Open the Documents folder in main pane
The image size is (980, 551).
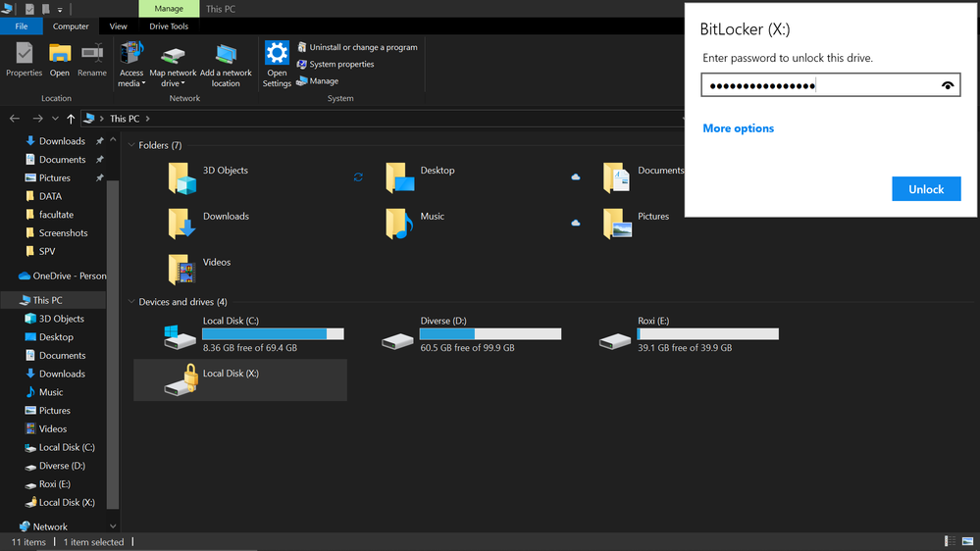click(x=643, y=177)
